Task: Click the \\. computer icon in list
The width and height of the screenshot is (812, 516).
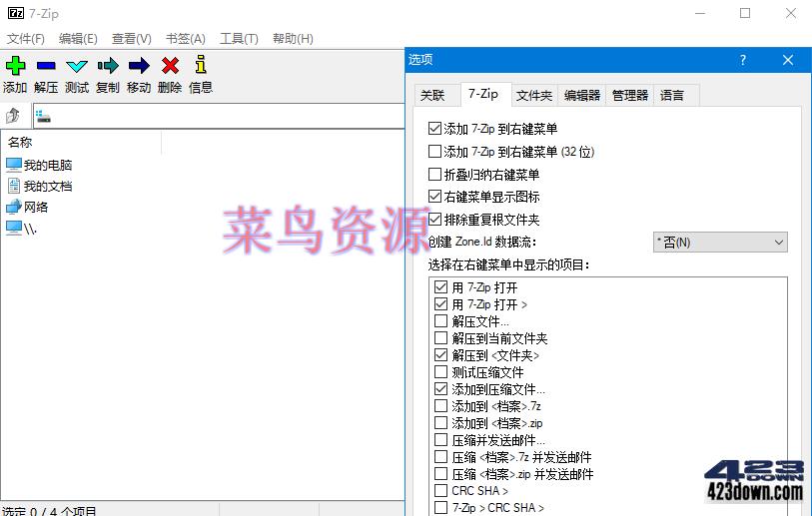Action: [14, 228]
